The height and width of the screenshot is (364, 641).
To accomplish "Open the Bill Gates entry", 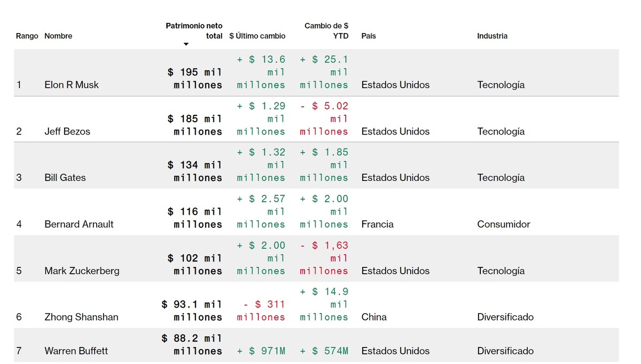I will tap(65, 178).
